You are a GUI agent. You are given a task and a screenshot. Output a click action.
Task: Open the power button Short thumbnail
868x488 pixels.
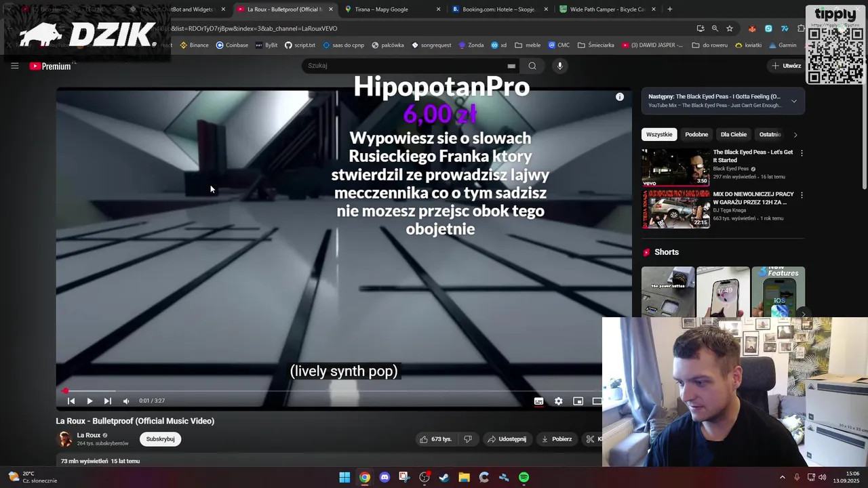pyautogui.click(x=668, y=292)
